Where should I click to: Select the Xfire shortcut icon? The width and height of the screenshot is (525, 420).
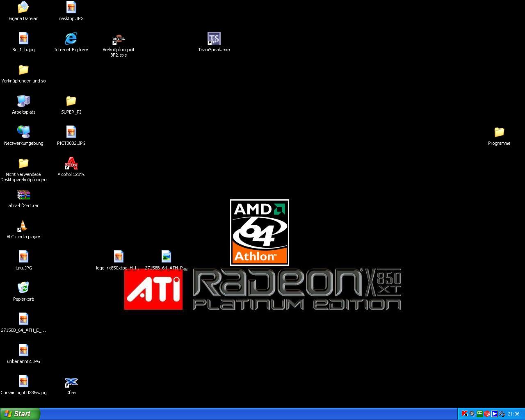[x=71, y=381]
